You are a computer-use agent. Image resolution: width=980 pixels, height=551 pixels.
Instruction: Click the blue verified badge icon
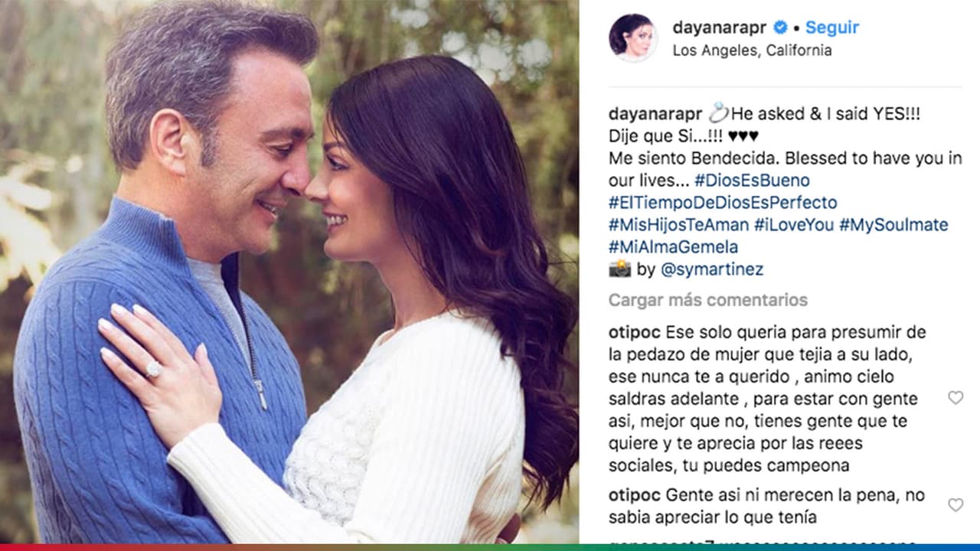(x=780, y=28)
